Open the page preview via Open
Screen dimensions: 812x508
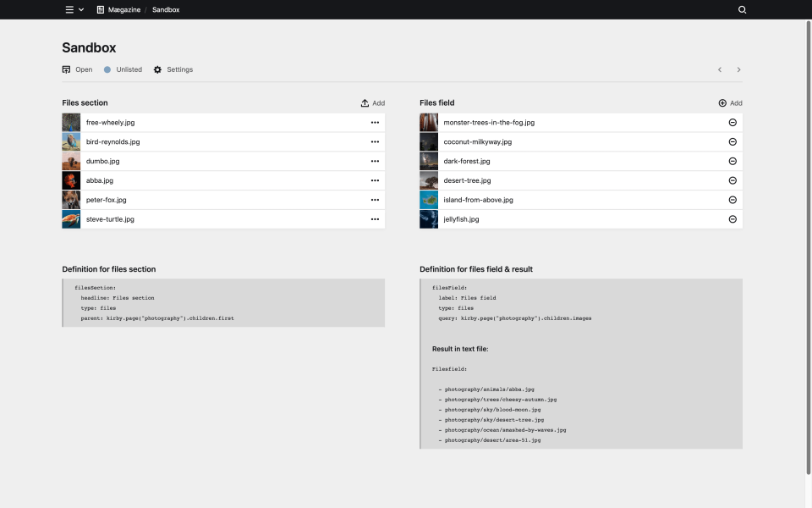pyautogui.click(x=78, y=69)
